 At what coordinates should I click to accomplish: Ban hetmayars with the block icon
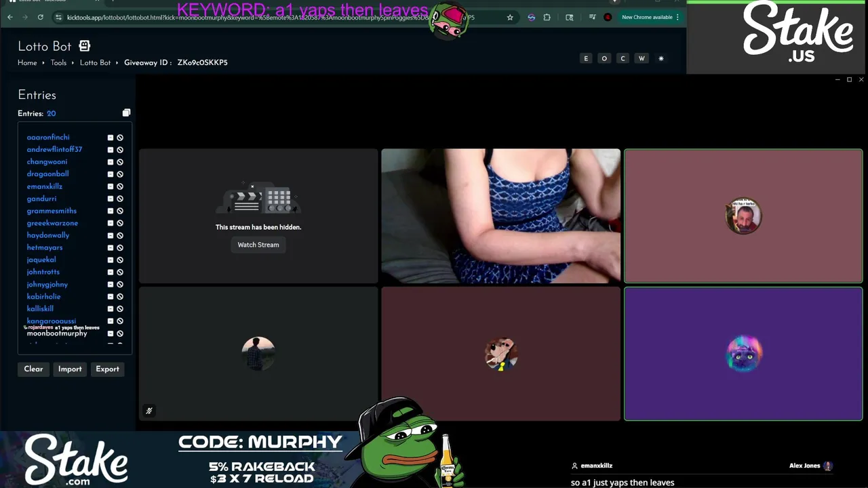120,247
